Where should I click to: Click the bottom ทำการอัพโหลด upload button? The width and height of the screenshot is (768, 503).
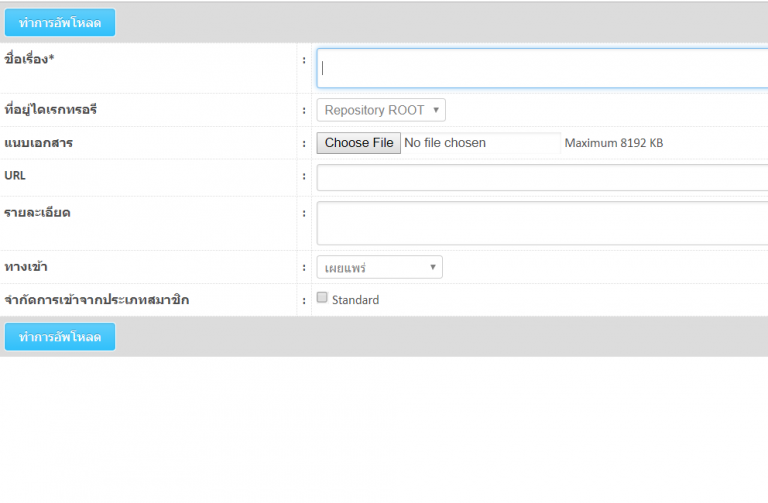(60, 337)
